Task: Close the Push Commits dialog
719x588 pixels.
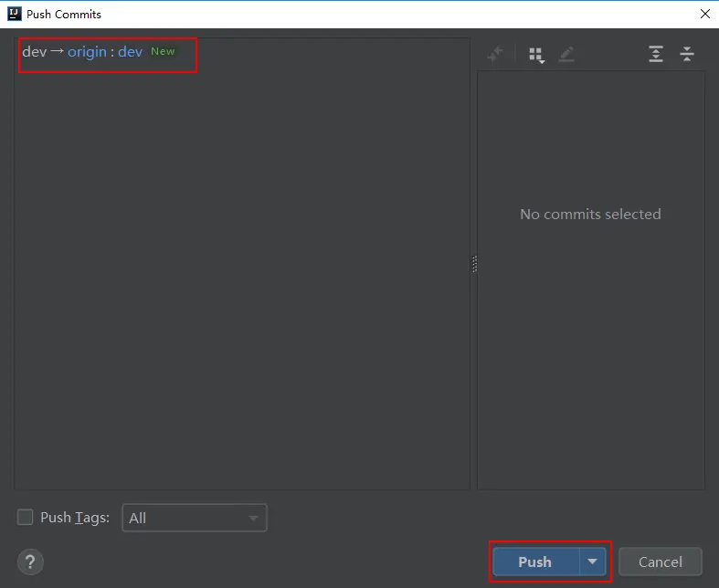Action: pos(705,14)
